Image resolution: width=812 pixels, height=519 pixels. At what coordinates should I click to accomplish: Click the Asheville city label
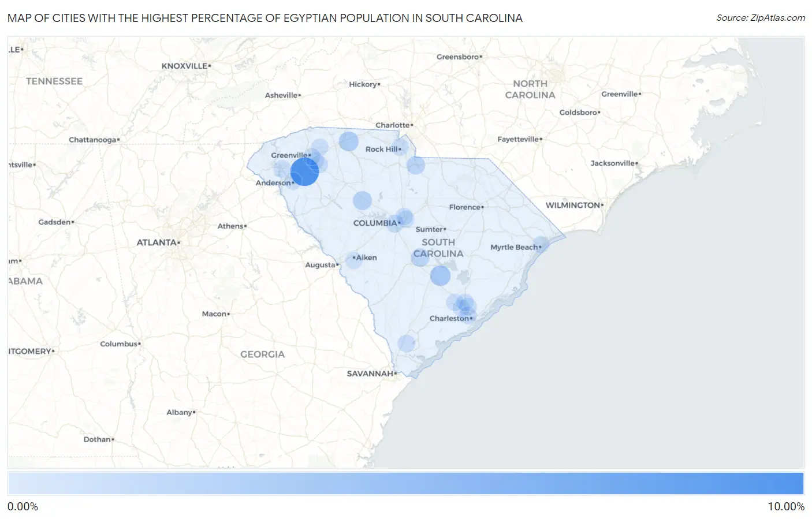tap(281, 95)
